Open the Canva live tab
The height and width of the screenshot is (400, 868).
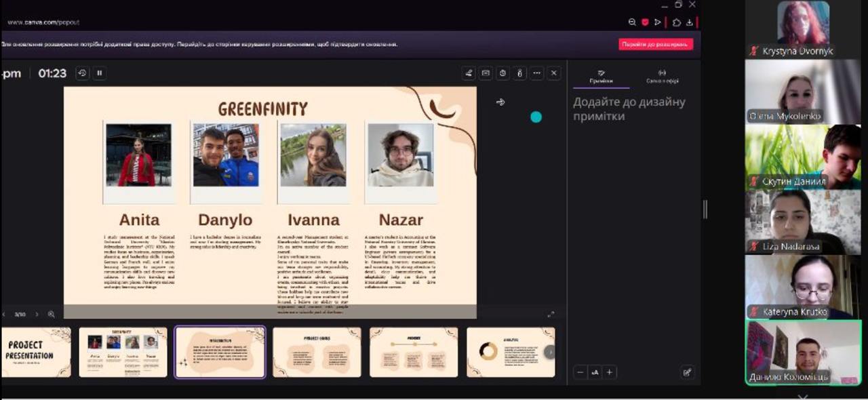pyautogui.click(x=662, y=77)
